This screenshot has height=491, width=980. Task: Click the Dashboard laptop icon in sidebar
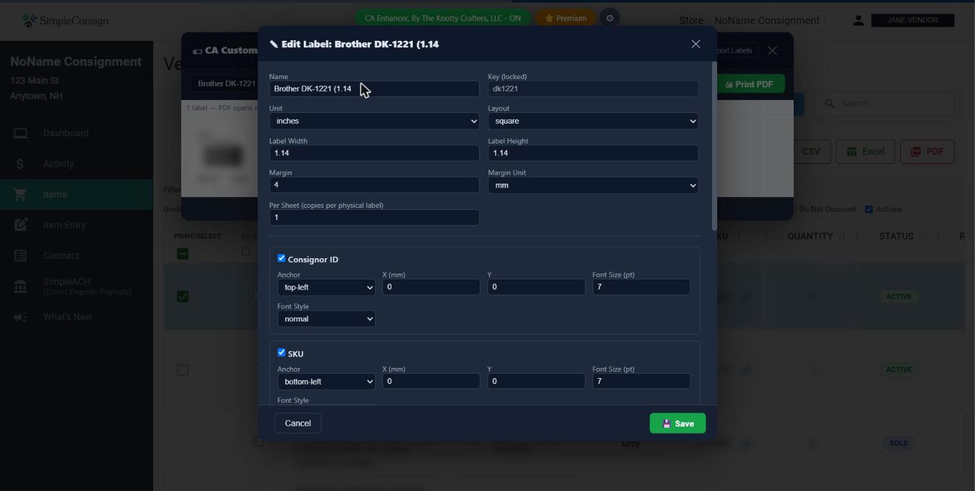pos(20,133)
